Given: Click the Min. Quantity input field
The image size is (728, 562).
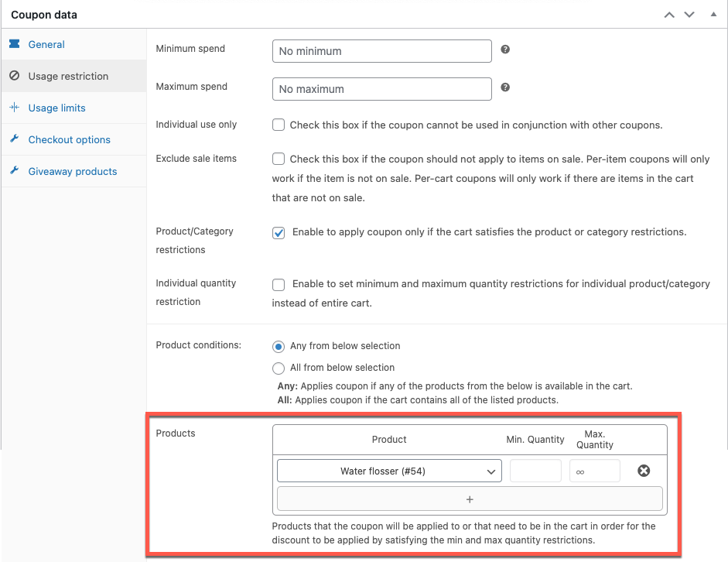Looking at the screenshot, I should [535, 471].
